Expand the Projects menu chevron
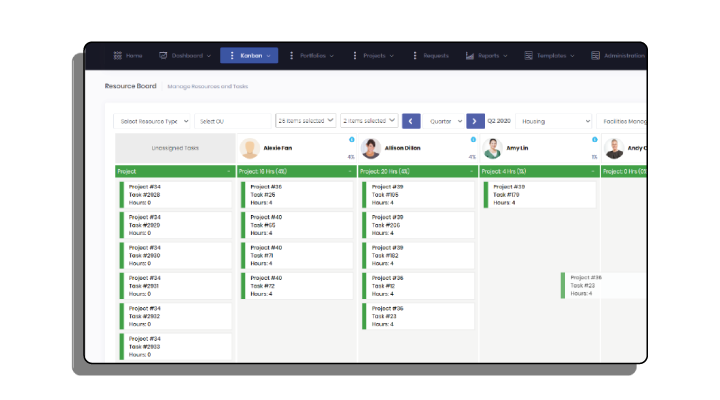Screen dimensions: 720x400 pyautogui.click(x=392, y=56)
